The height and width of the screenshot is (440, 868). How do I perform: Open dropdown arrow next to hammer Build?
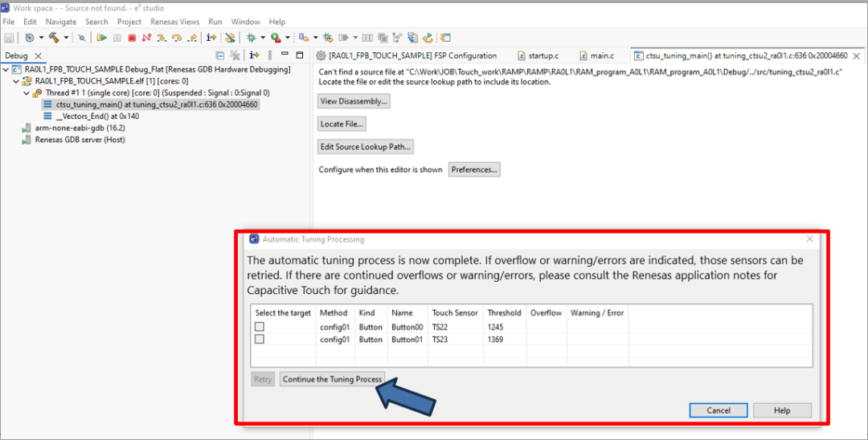tap(66, 38)
